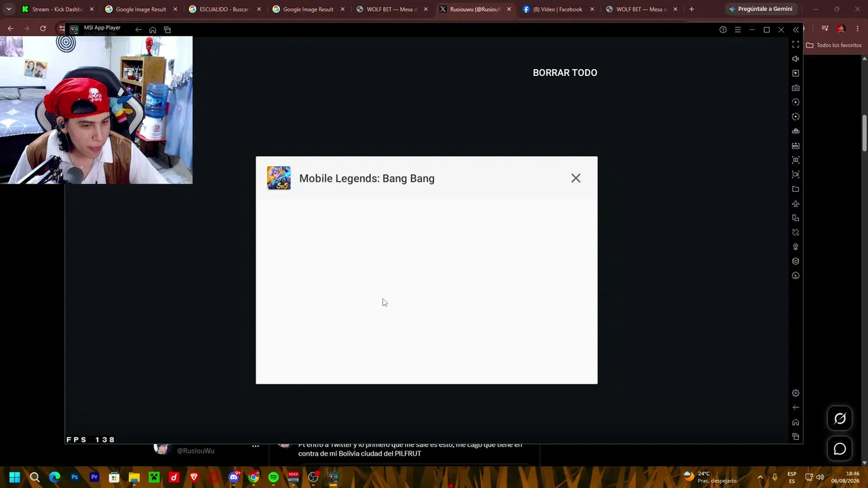The image size is (868, 488).
Task: Open the Chrome three-dot menu
Action: pos(858,28)
